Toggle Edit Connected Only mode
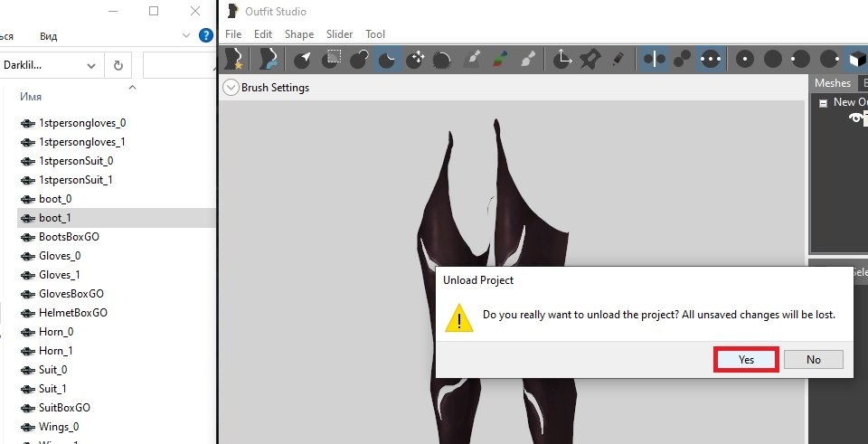The height and width of the screenshot is (444, 868). click(x=683, y=60)
